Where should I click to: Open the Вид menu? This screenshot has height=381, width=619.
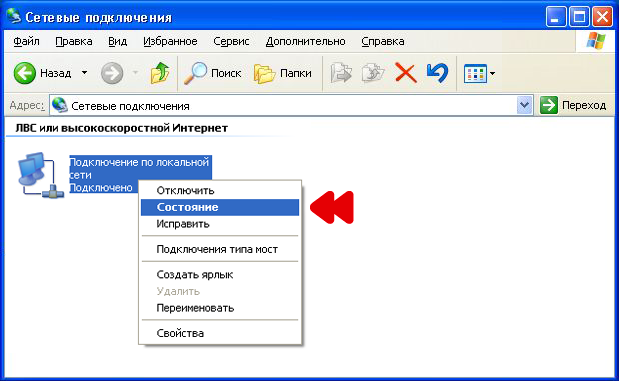tap(118, 41)
